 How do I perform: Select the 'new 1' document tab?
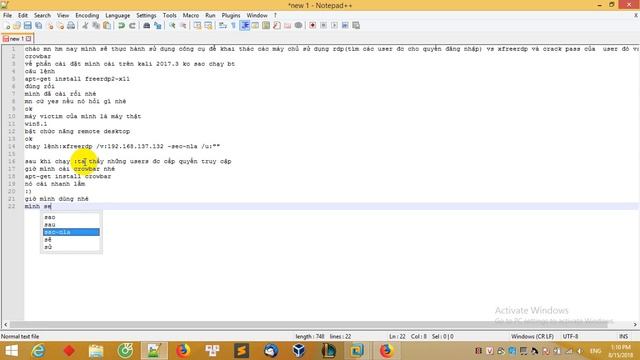point(16,39)
